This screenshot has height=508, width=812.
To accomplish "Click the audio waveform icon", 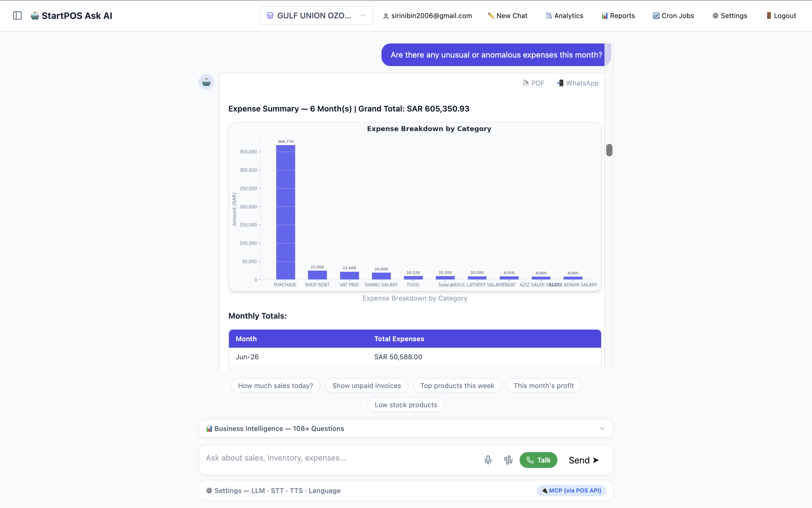I will pyautogui.click(x=508, y=460).
